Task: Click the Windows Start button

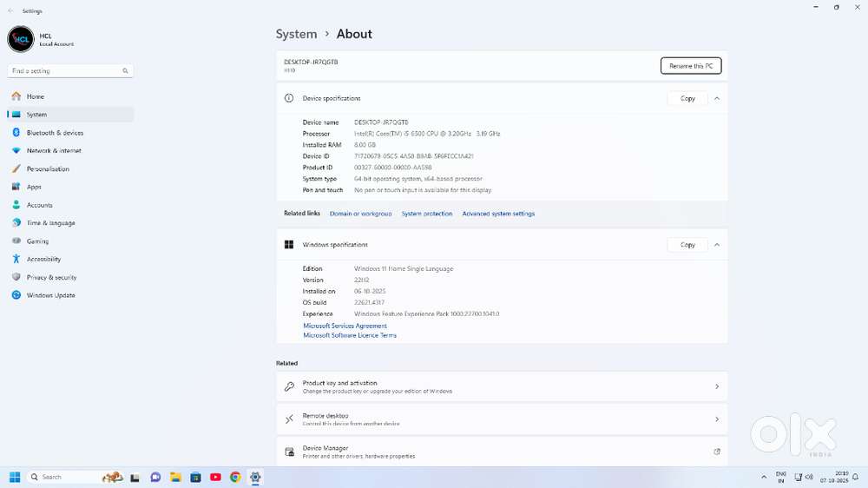Action: coord(15,477)
